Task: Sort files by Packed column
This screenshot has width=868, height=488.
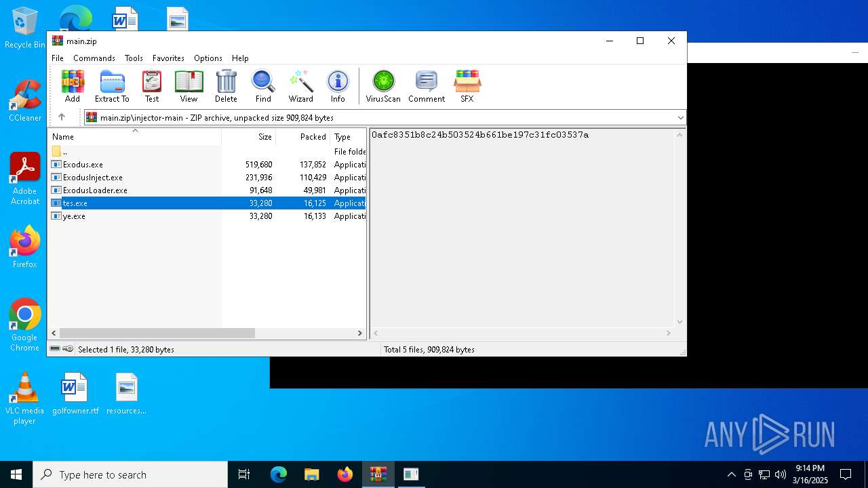Action: pos(302,137)
